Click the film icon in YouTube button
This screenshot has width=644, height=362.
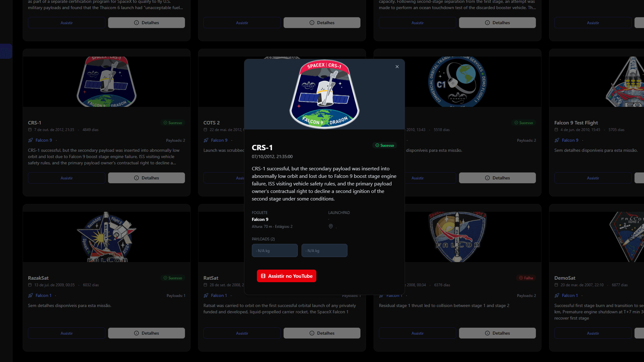pos(263,276)
